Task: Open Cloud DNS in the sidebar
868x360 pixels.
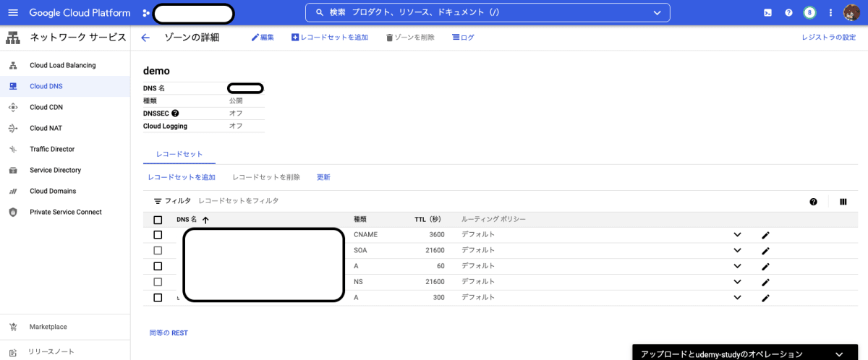Action: [65, 86]
